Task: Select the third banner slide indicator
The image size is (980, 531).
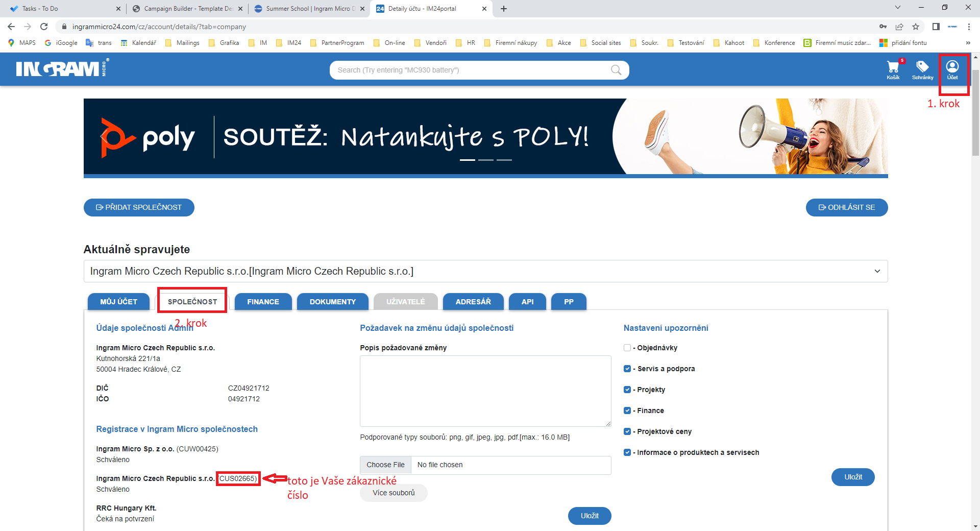Action: click(x=504, y=160)
